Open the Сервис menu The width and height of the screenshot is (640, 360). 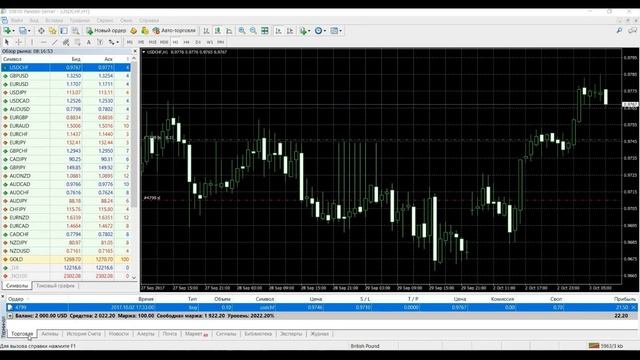click(105, 20)
